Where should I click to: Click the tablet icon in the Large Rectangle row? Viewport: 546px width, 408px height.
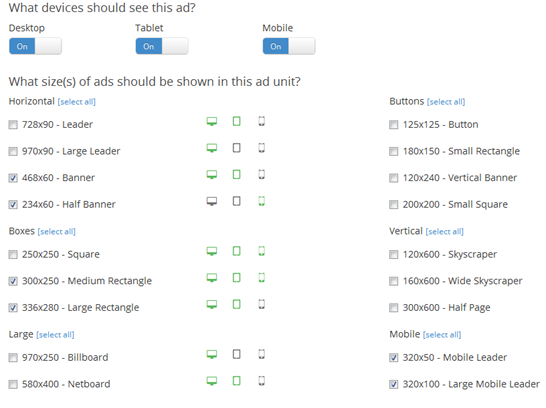click(x=236, y=304)
